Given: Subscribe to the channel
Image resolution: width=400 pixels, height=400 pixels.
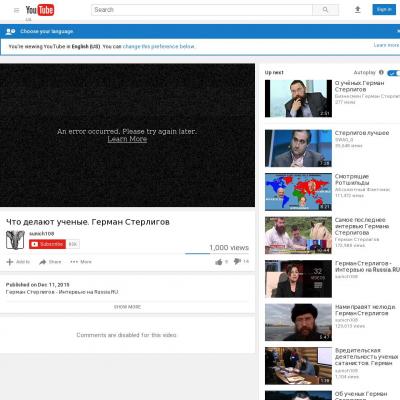Looking at the screenshot, I should point(47,244).
